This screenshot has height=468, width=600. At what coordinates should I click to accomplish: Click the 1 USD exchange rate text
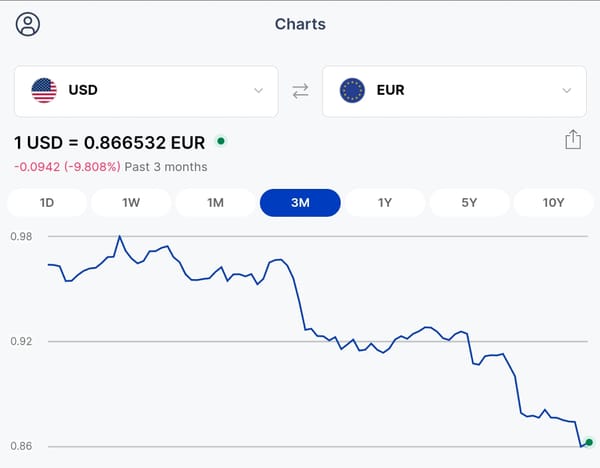[x=111, y=142]
